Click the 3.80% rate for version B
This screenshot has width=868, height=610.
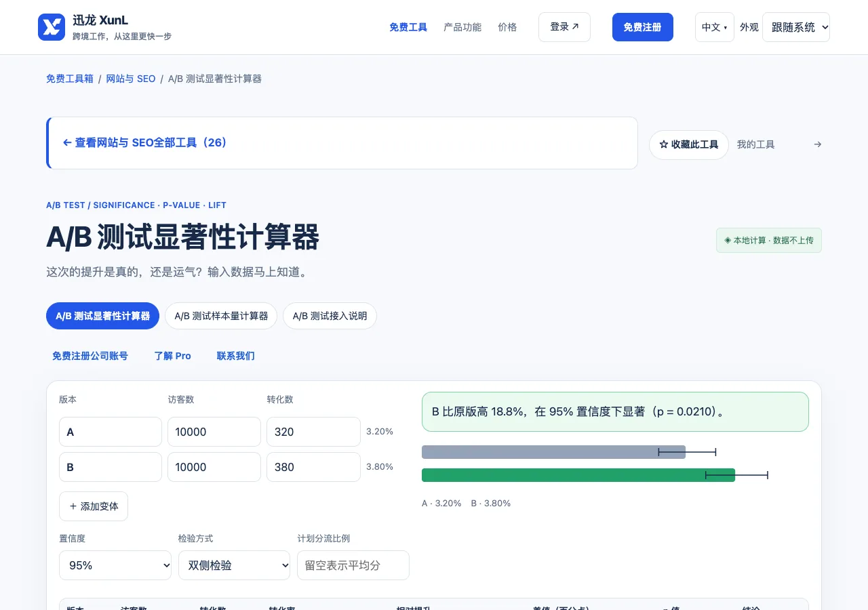380,467
